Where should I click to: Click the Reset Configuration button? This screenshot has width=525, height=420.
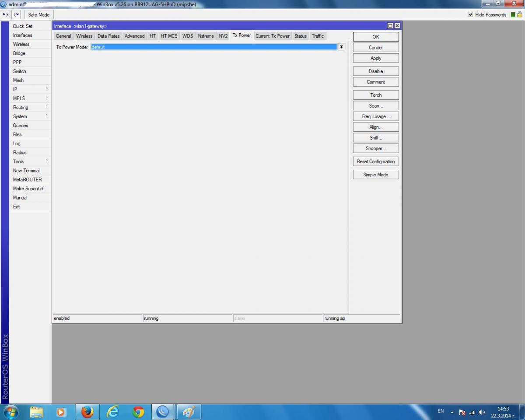375,161
